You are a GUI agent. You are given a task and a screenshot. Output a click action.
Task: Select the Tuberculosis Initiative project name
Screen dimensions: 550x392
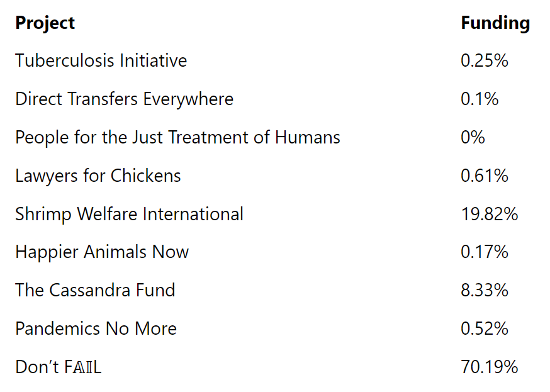(101, 61)
